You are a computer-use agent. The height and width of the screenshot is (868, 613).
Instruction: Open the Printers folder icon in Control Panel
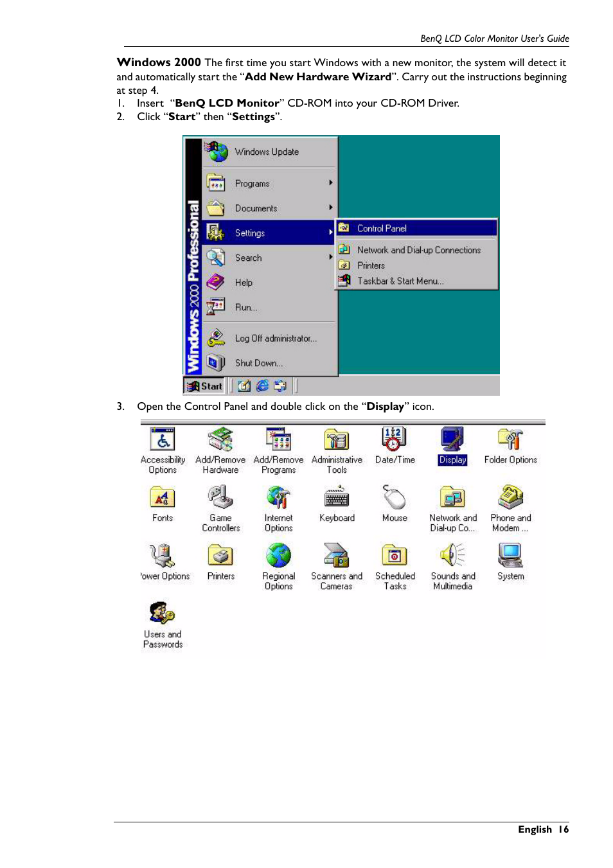click(x=220, y=556)
